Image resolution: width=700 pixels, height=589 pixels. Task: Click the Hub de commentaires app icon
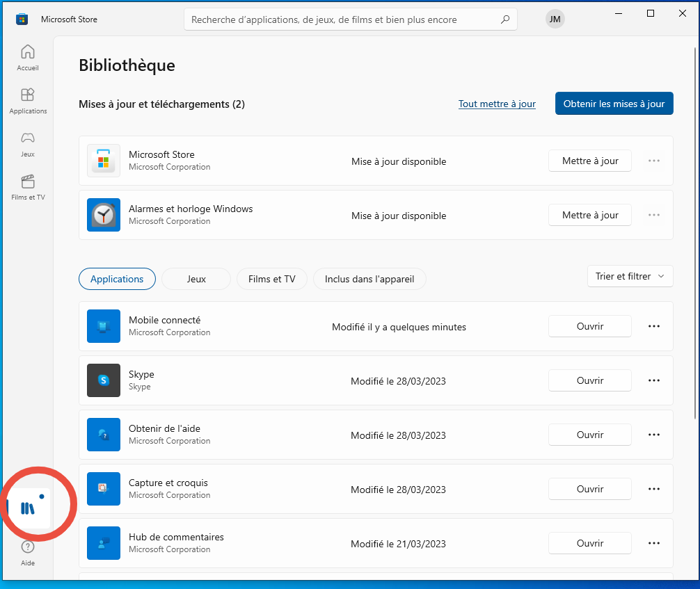click(104, 543)
